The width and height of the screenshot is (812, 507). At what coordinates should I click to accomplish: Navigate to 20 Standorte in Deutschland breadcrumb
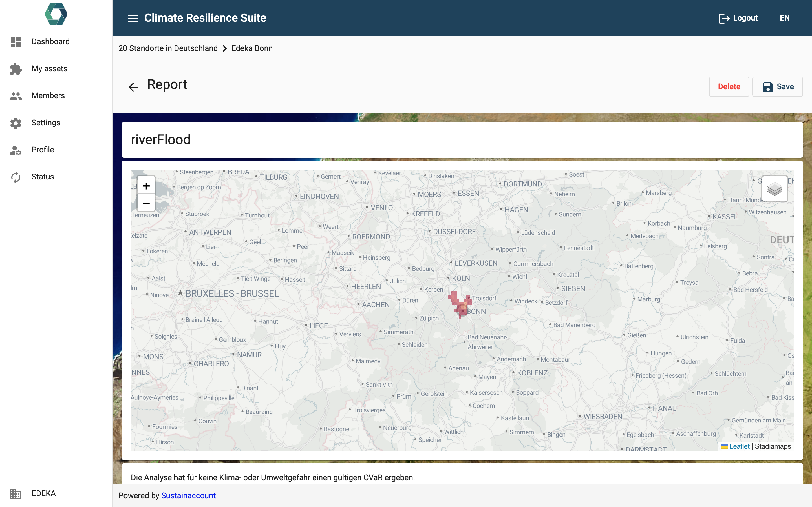(x=168, y=48)
